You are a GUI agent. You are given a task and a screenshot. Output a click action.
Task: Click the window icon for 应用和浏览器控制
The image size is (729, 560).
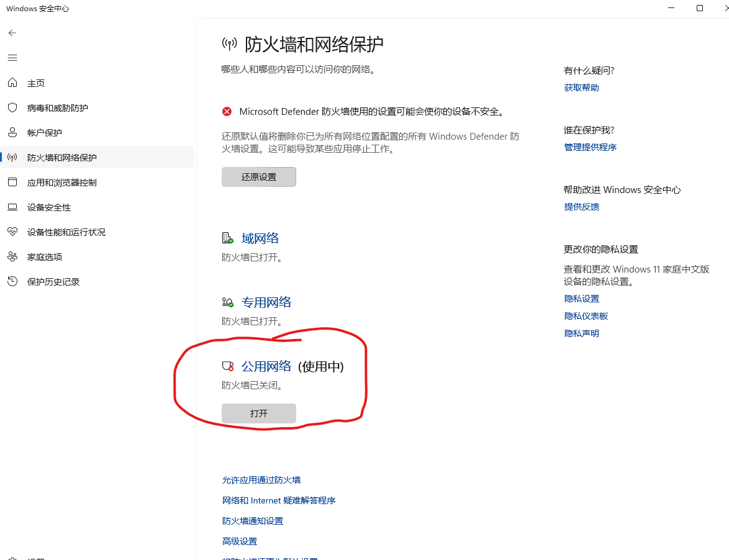(x=12, y=182)
